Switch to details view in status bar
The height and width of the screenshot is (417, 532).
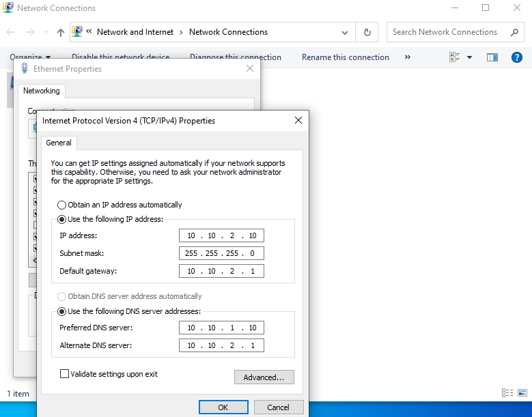[x=507, y=393]
